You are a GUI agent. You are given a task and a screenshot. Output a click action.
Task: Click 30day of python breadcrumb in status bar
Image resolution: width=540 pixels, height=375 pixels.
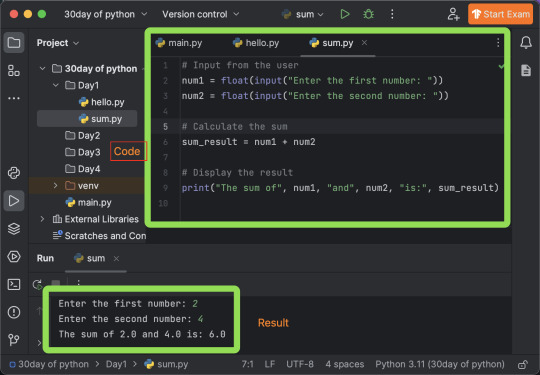pyautogui.click(x=49, y=364)
